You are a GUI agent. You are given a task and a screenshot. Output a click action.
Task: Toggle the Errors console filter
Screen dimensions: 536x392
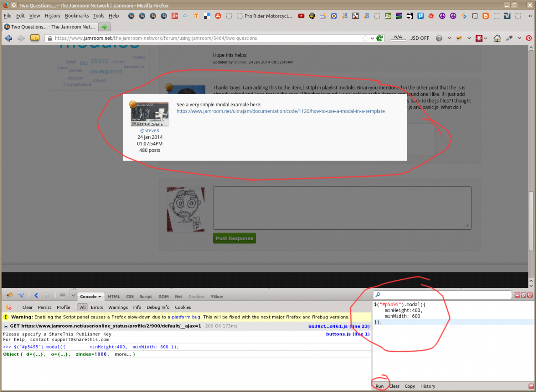tap(97, 307)
